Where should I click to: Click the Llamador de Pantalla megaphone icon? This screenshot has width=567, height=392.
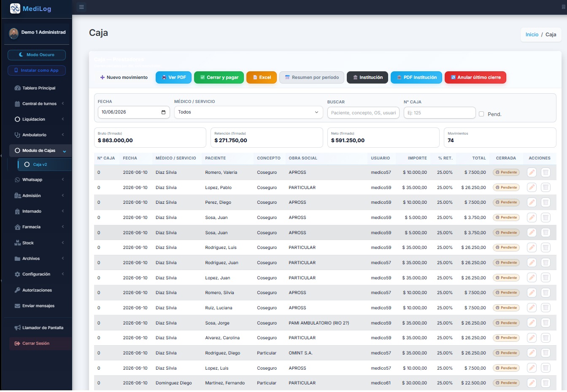click(x=17, y=328)
